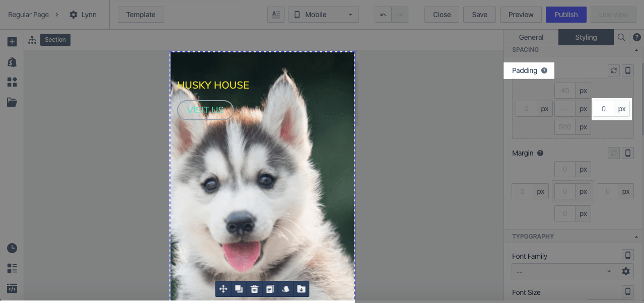Open px unit selector for padding top 40
644x303 pixels.
[x=583, y=91]
